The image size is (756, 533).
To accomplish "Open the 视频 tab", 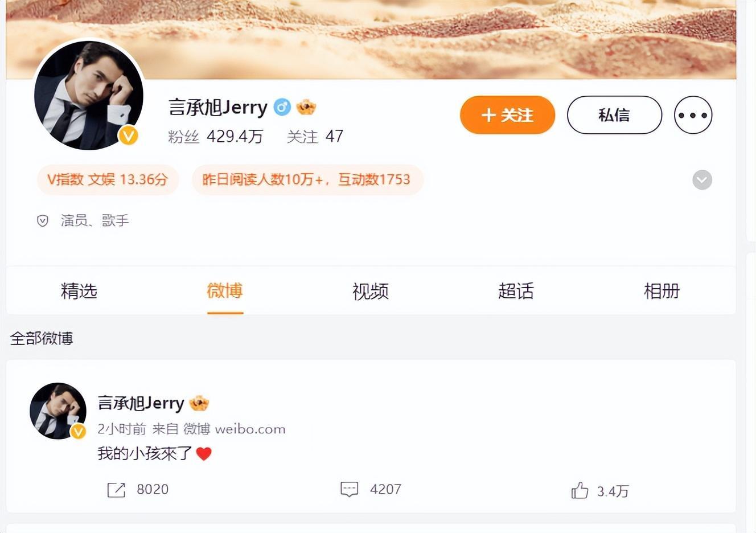I will 371,291.
